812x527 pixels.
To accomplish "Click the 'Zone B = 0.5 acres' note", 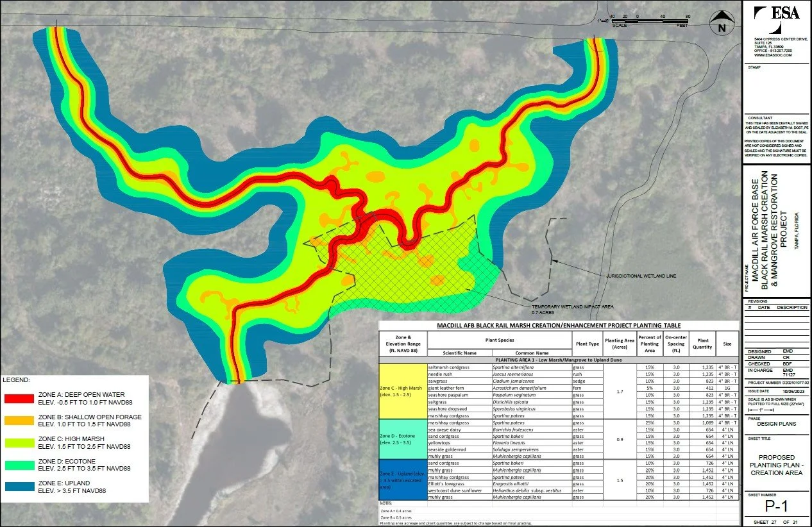I will [x=396, y=517].
